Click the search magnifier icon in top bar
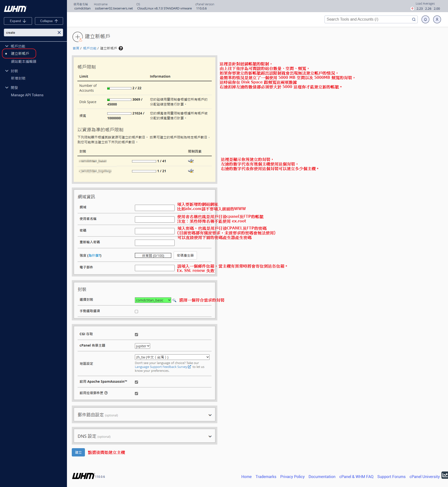 [414, 19]
